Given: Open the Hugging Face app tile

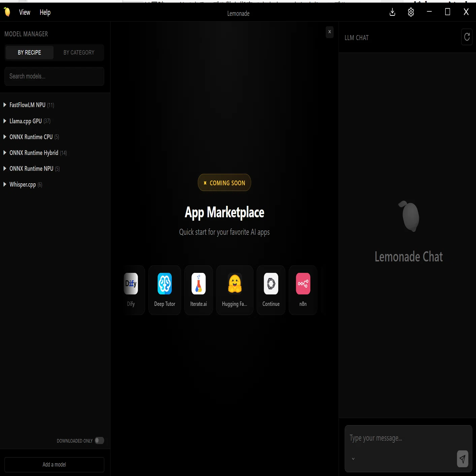Looking at the screenshot, I should [x=235, y=290].
